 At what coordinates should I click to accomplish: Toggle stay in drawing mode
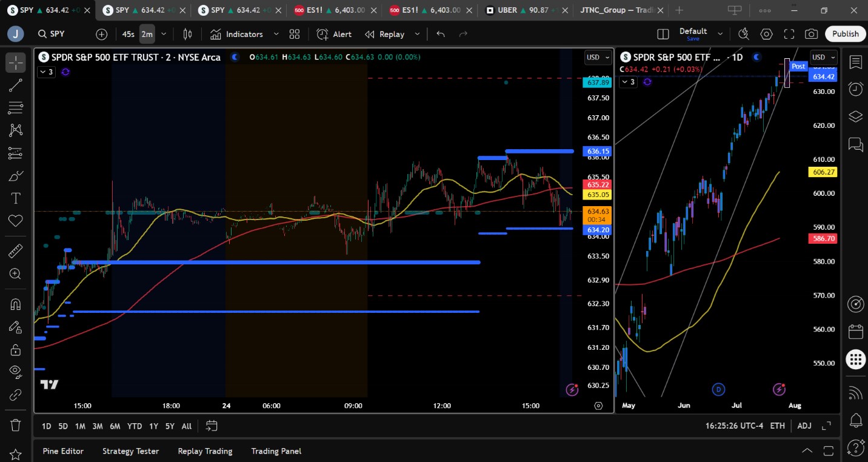(x=16, y=327)
